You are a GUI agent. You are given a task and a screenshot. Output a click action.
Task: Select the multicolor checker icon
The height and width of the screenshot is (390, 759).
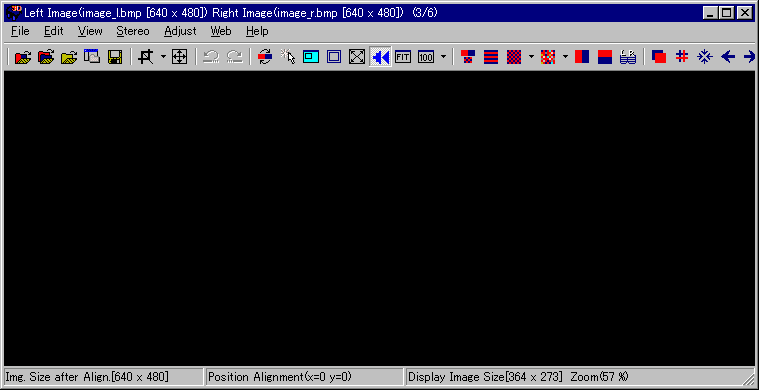(548, 57)
